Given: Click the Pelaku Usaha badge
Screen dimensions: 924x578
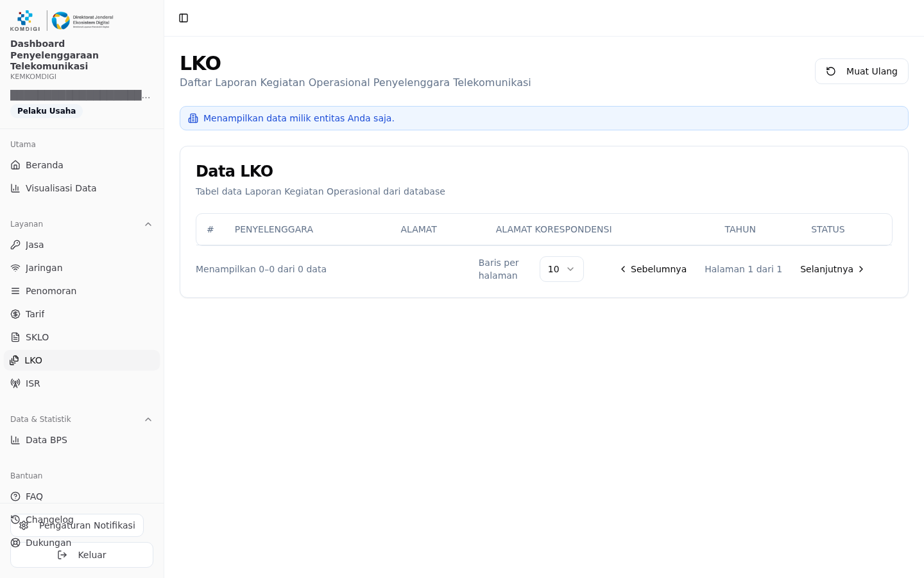Looking at the screenshot, I should [46, 111].
